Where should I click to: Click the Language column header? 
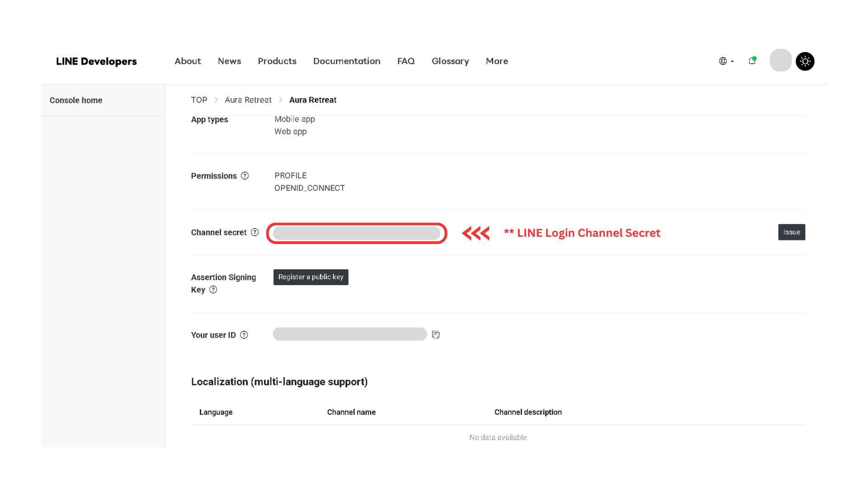pos(216,412)
